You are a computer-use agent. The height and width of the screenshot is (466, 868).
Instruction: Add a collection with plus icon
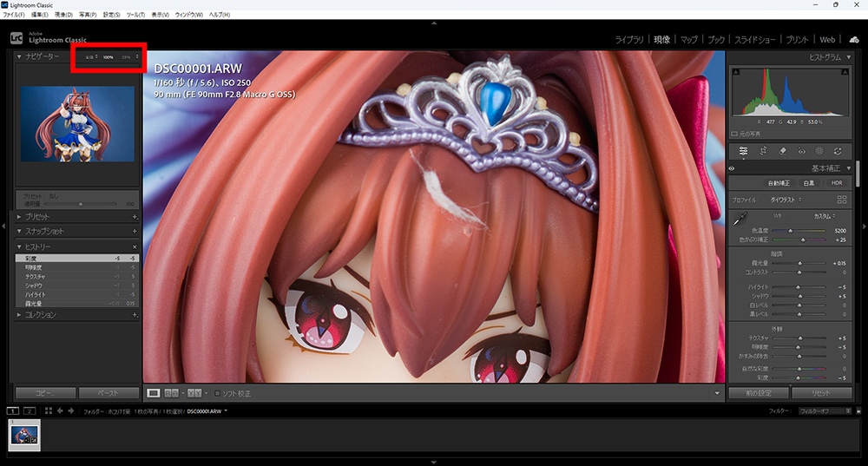(x=135, y=315)
